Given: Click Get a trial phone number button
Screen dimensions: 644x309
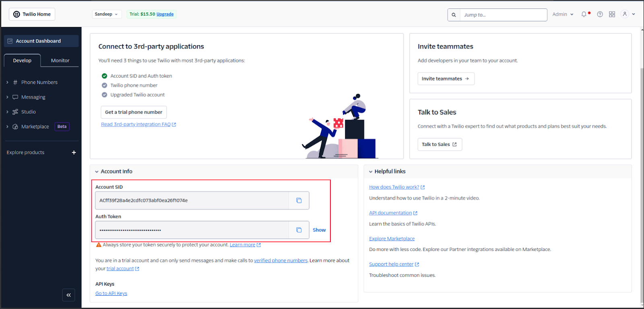Looking at the screenshot, I should click(134, 112).
